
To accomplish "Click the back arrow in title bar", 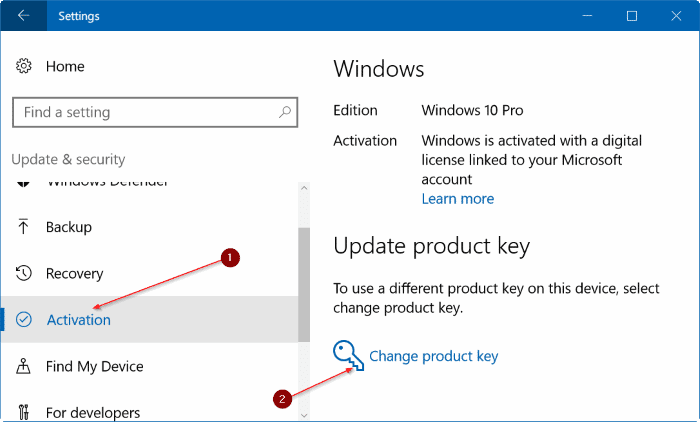I will (23, 16).
